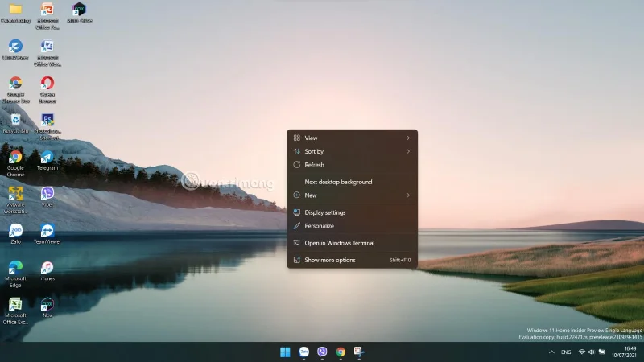Screen dimensions: 644x362
Task: Select Next desktop background
Action: [352, 182]
